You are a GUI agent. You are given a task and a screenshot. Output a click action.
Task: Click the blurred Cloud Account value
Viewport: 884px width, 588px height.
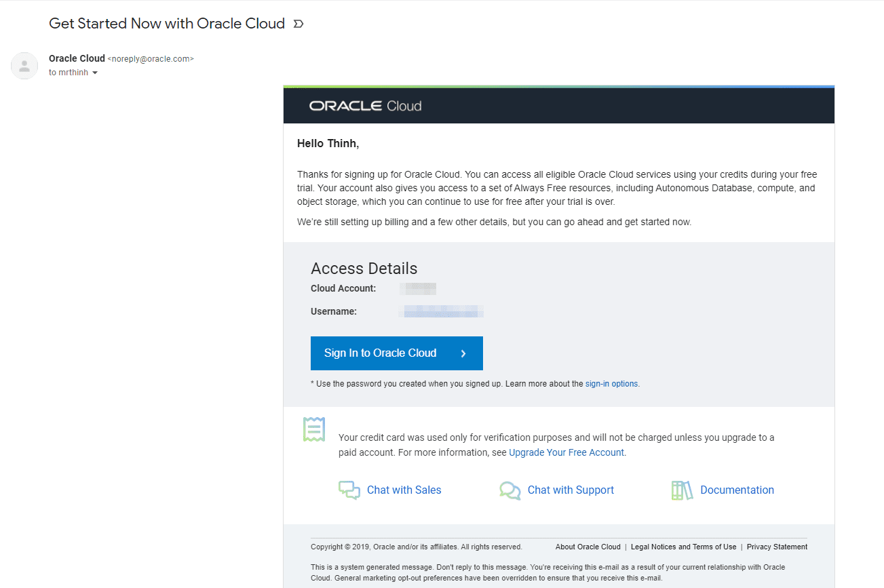(x=418, y=289)
